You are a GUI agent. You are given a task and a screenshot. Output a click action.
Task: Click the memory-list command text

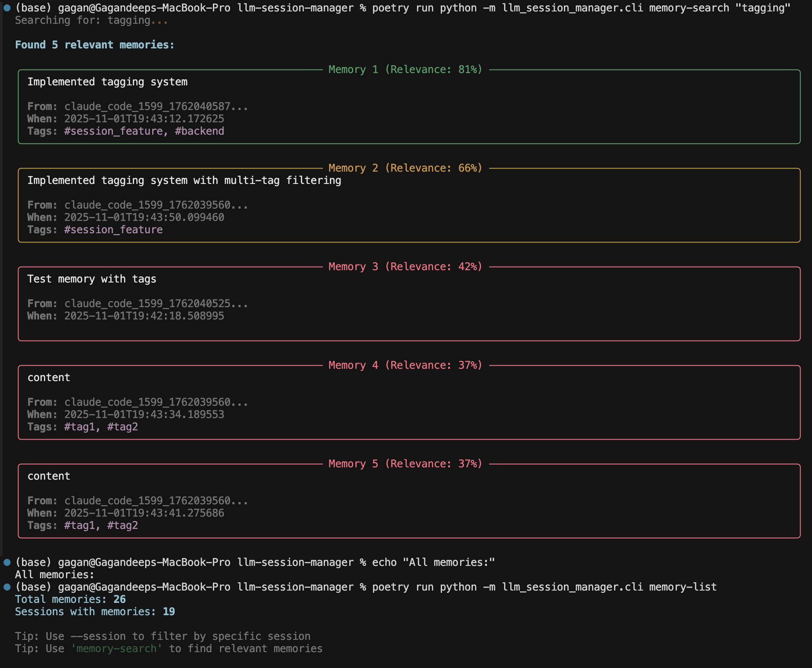(545, 587)
